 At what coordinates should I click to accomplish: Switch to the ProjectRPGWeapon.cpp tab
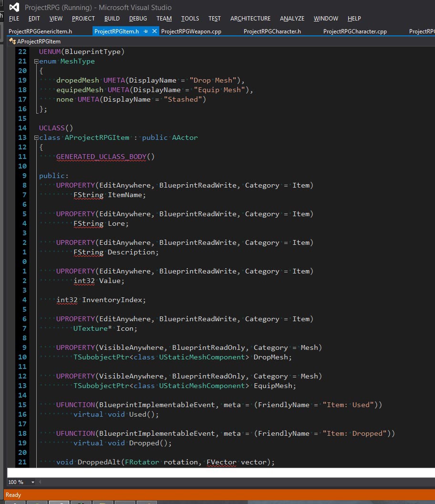click(191, 31)
